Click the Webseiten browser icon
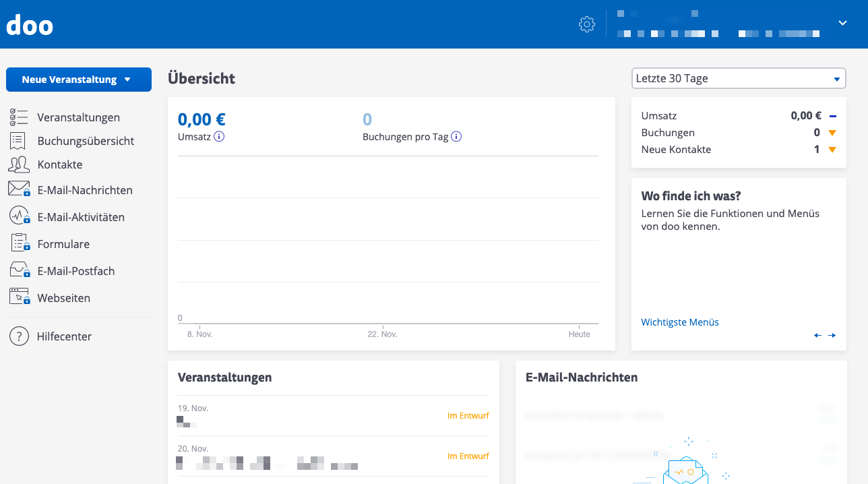This screenshot has height=484, width=868. tap(20, 296)
